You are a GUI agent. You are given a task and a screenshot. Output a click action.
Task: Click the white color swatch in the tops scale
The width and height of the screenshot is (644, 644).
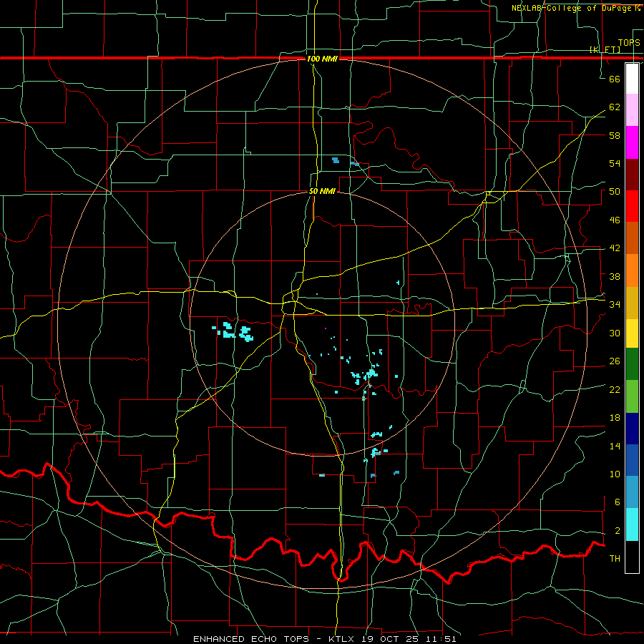tap(632, 79)
